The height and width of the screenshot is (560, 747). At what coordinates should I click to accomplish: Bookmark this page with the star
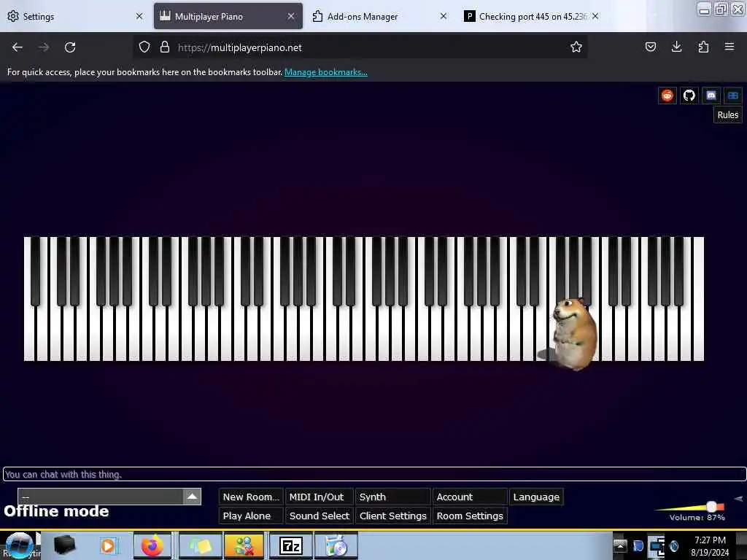576,47
